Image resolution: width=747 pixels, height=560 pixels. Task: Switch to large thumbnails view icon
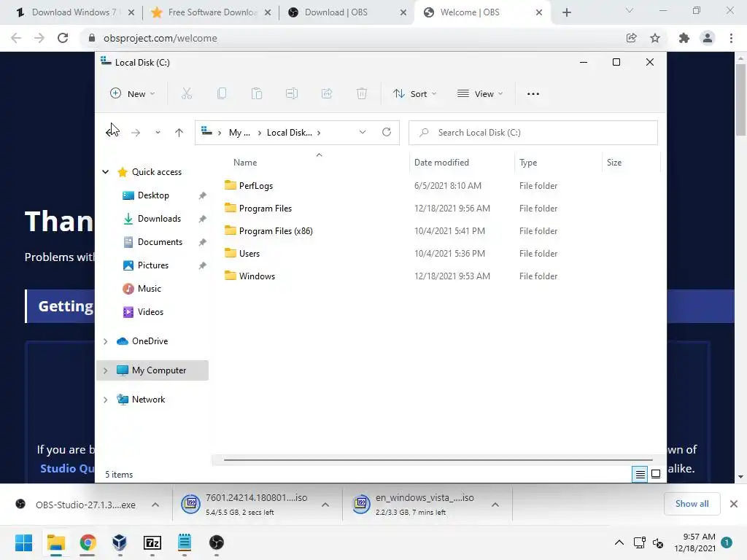click(656, 474)
